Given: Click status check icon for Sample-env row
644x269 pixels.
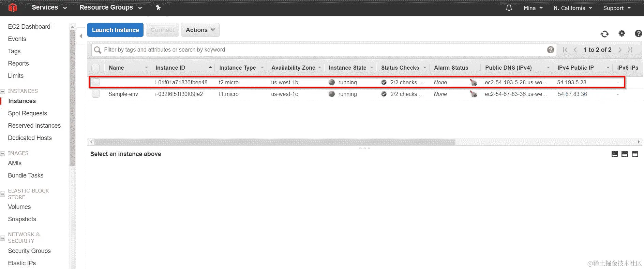Looking at the screenshot, I should click(384, 94).
